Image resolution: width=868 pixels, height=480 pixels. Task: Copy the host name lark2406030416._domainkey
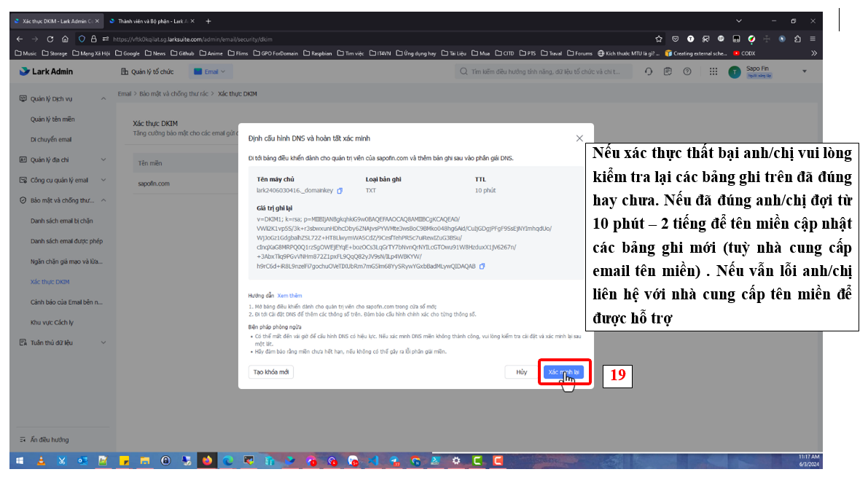[340, 191]
